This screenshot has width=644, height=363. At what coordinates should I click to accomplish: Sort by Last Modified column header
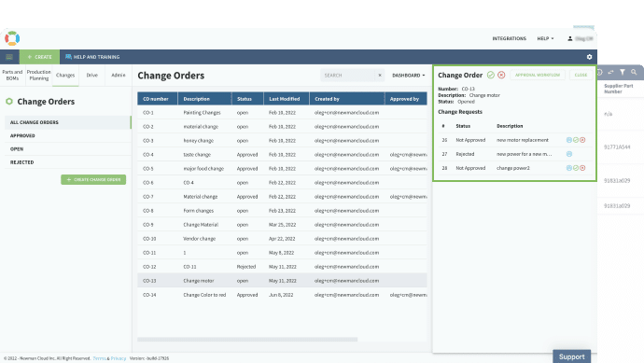[x=287, y=99]
